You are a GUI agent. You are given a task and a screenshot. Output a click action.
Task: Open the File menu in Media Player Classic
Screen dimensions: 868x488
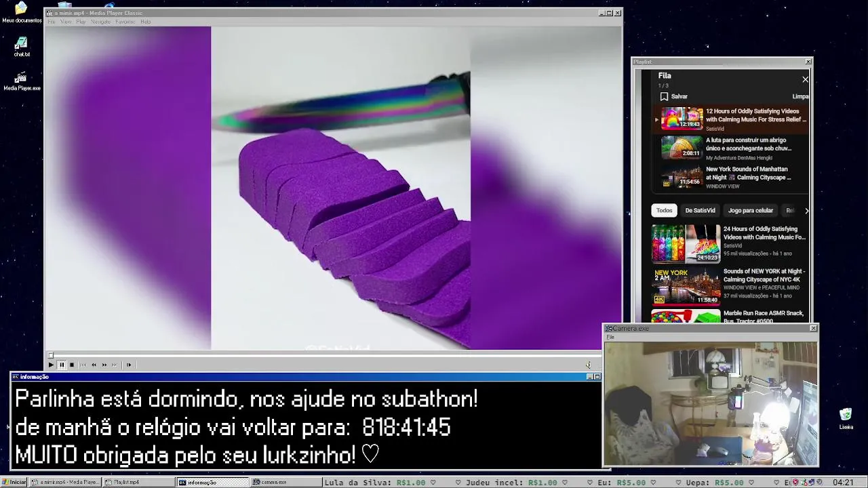tap(52, 22)
